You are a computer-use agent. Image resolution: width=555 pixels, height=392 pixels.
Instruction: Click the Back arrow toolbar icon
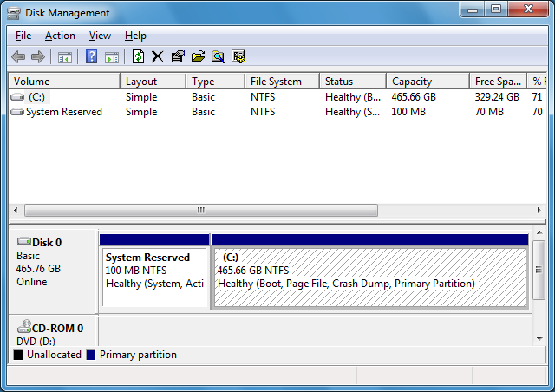click(18, 56)
